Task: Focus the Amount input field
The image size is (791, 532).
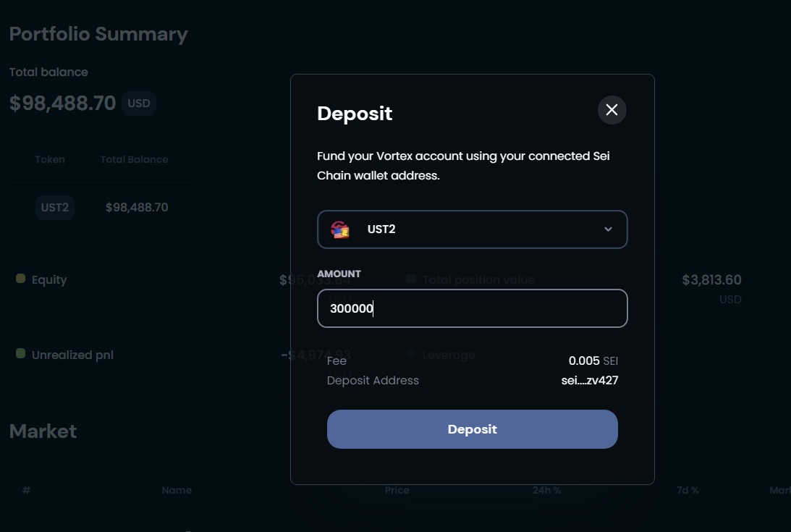Action: (x=472, y=308)
